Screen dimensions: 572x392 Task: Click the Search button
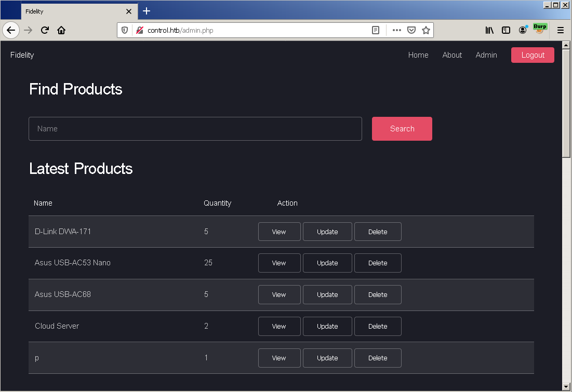402,129
